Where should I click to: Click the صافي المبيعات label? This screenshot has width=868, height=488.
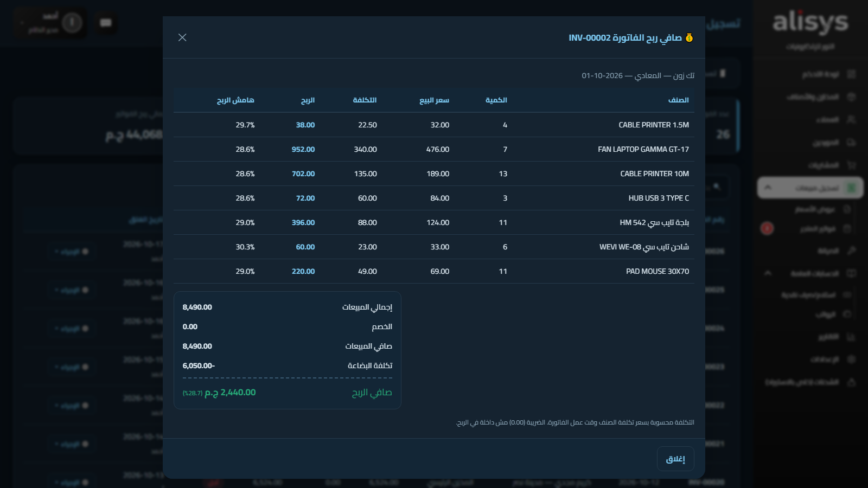point(369,346)
